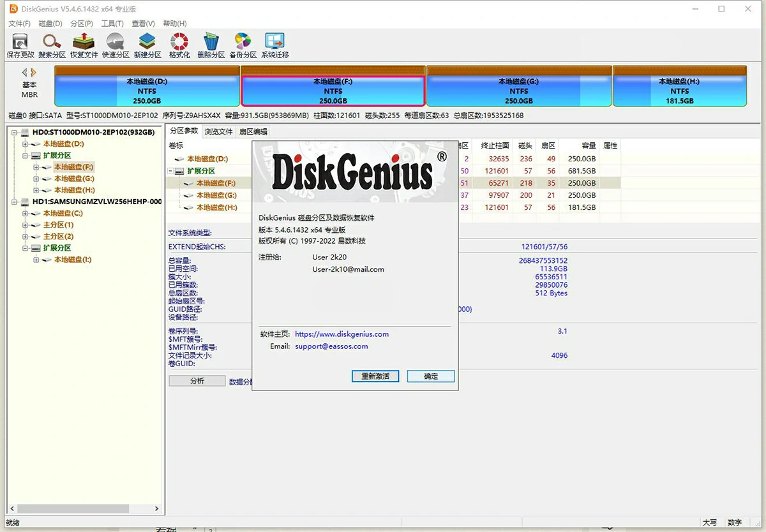This screenshot has height=532, width=766.
Task: Collapse the HD1:SAMSUNG disk node
Action: pyautogui.click(x=14, y=202)
